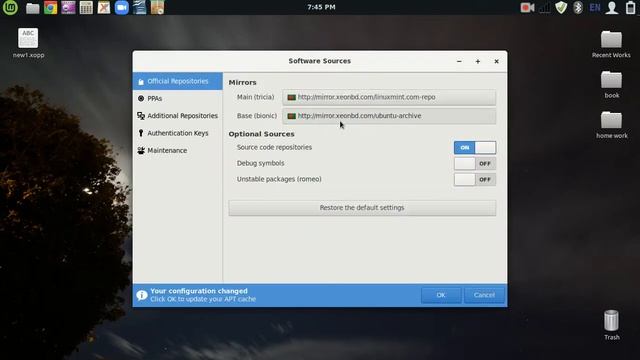The height and width of the screenshot is (360, 640).
Task: Minimize the Software Sources window
Action: pos(459,61)
